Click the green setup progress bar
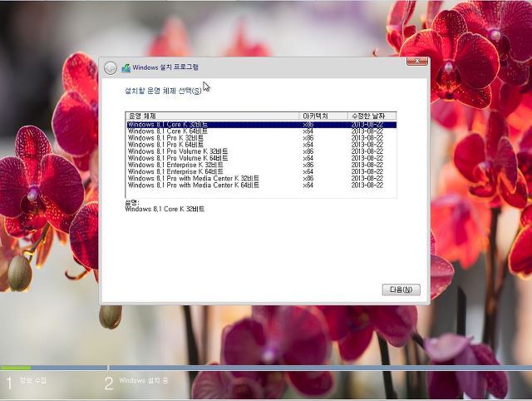This screenshot has width=532, height=401. click(x=16, y=368)
